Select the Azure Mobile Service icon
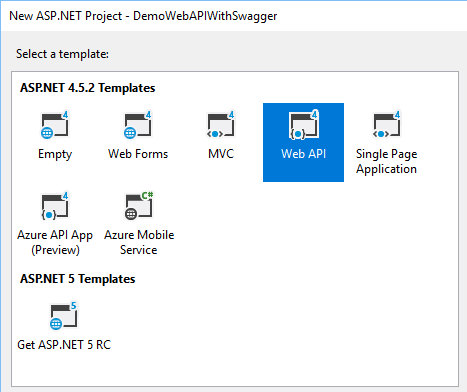467x392 pixels. (x=139, y=206)
